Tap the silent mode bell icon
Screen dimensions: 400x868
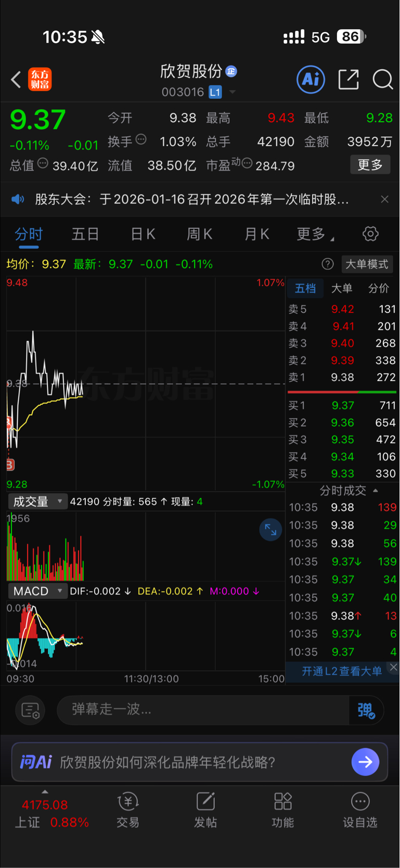coord(98,37)
